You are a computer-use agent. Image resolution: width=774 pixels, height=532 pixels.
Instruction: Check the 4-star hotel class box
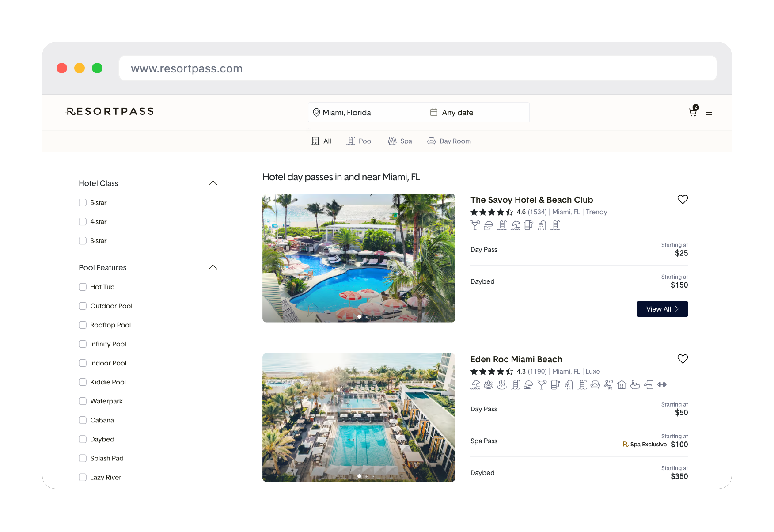83,222
